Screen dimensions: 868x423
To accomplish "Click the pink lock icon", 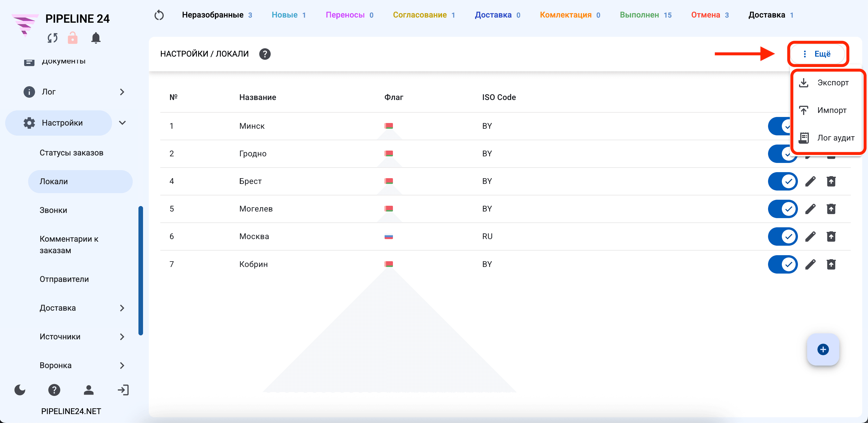I will (x=72, y=38).
